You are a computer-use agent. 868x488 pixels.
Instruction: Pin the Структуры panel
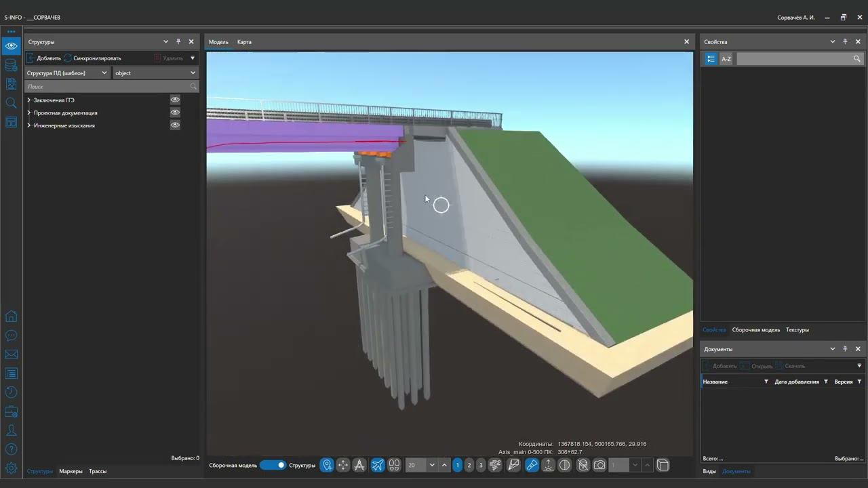click(178, 42)
